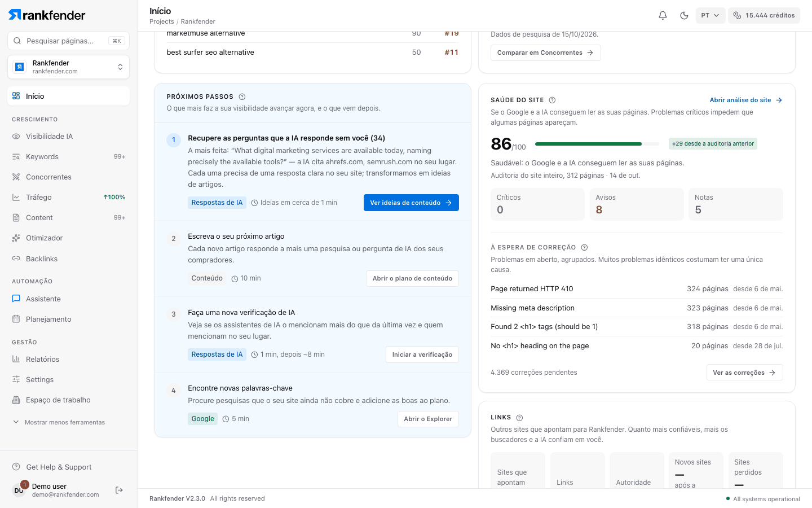Open Concorrentes in sidebar
Image resolution: width=812 pixels, height=508 pixels.
coord(69,177)
